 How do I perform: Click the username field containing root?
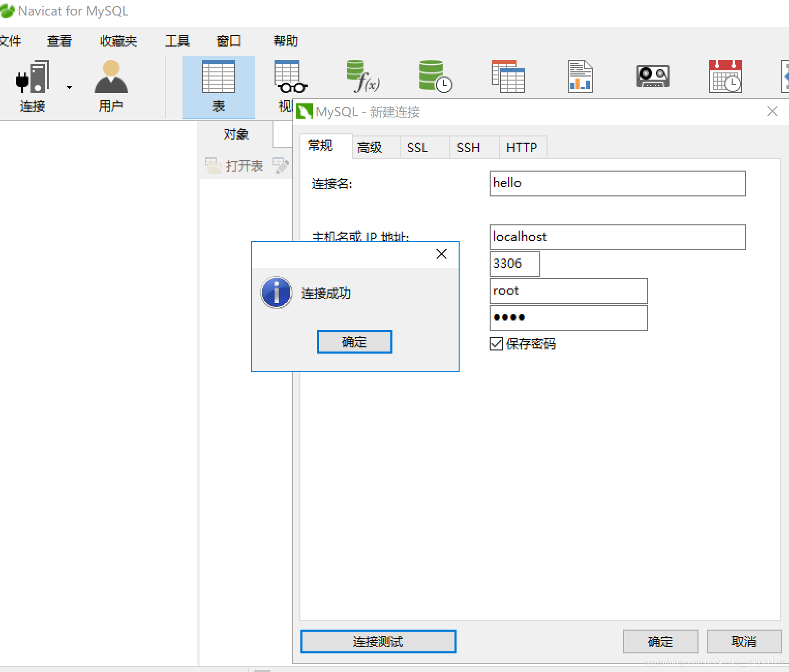coord(568,291)
